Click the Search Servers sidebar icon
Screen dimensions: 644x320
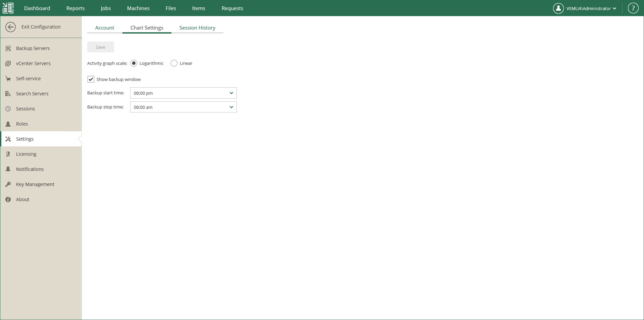pos(8,94)
